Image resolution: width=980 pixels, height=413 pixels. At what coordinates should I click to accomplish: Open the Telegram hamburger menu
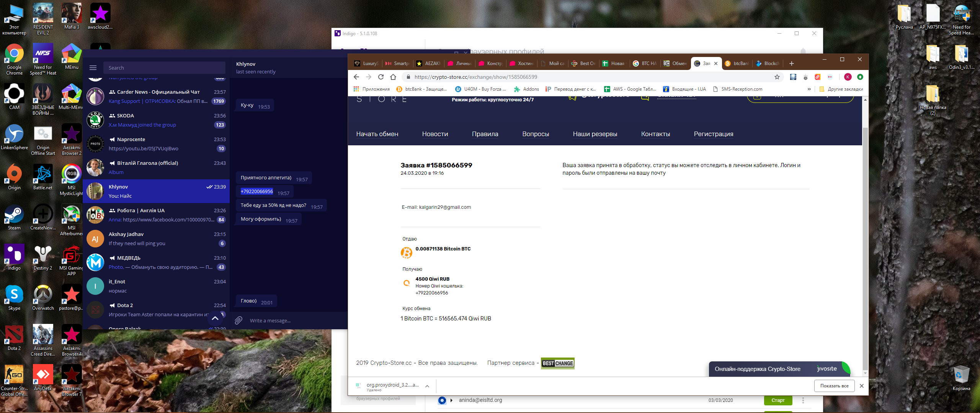pyautogui.click(x=93, y=68)
